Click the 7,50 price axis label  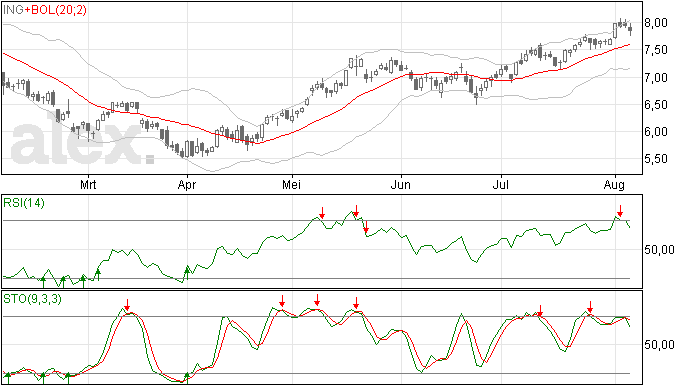pos(656,50)
